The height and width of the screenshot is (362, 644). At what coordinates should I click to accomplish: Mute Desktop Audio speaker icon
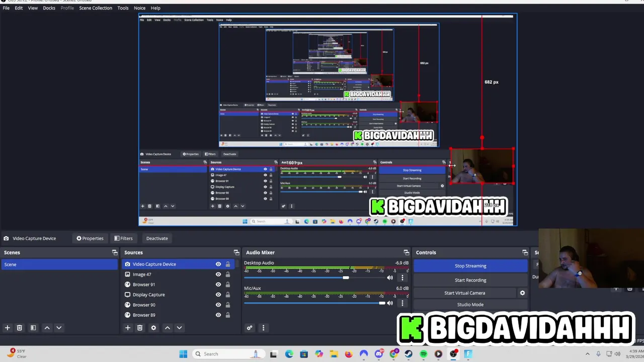[x=390, y=278]
